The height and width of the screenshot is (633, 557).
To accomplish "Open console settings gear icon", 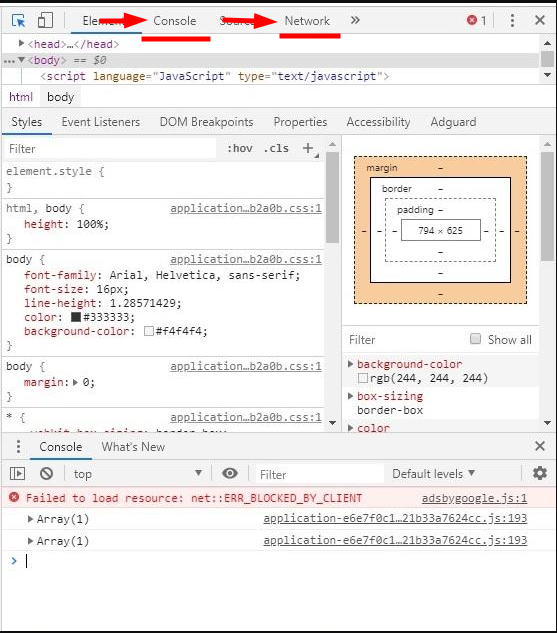I will click(x=540, y=473).
